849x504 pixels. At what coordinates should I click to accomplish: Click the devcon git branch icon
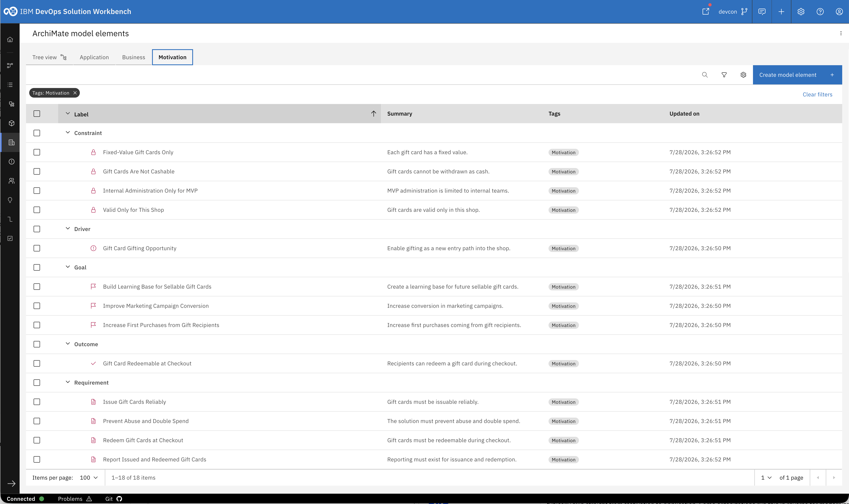tap(744, 12)
